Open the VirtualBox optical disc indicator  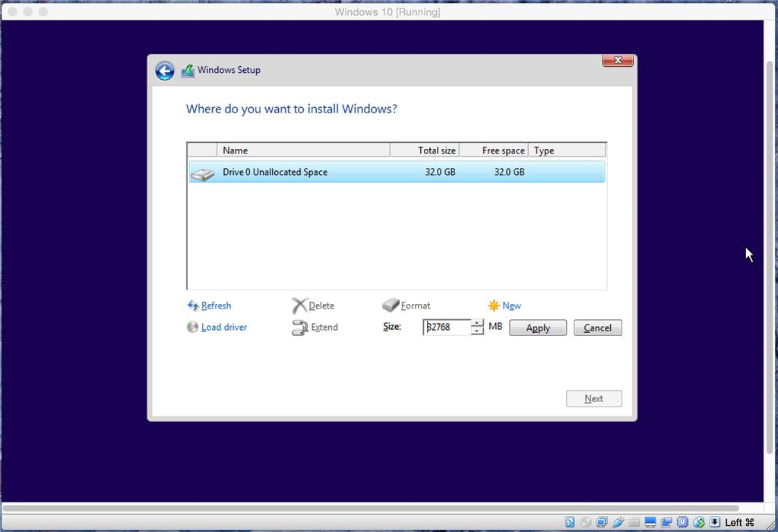586,521
